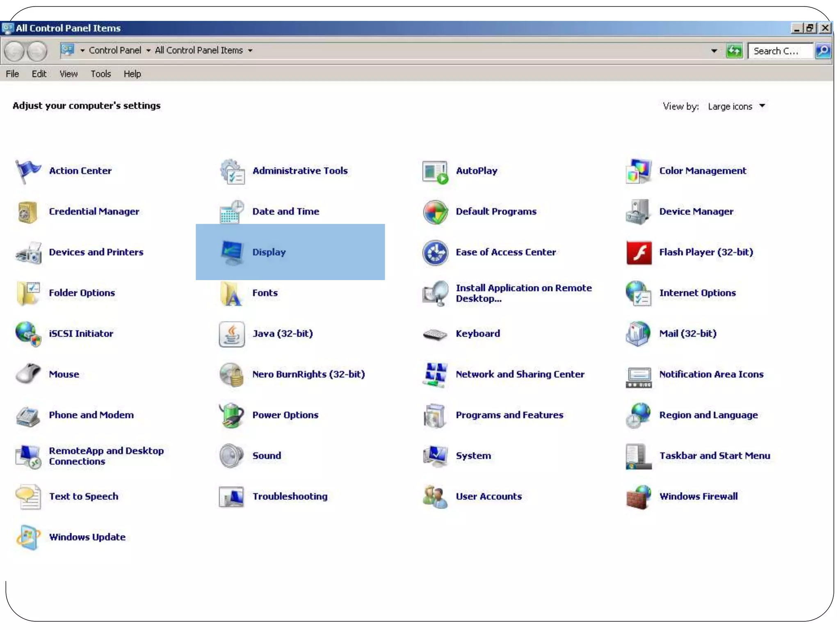Image resolution: width=840 pixels, height=630 pixels.
Task: Click the Search Control Panel field
Action: coord(779,51)
